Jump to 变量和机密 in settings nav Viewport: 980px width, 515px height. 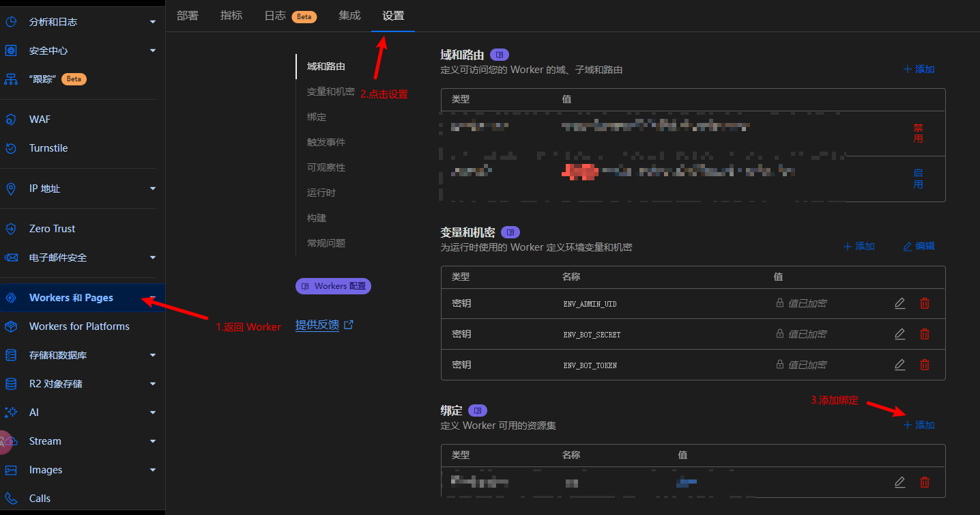coord(331,92)
